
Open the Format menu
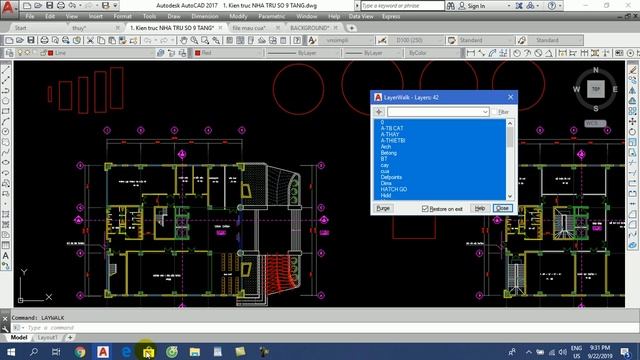(122, 16)
